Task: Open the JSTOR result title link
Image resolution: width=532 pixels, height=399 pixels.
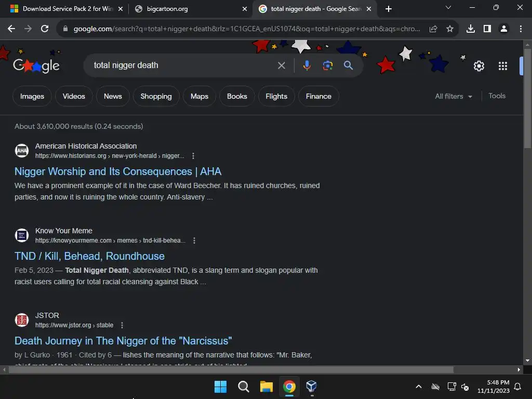Action: 123,341
